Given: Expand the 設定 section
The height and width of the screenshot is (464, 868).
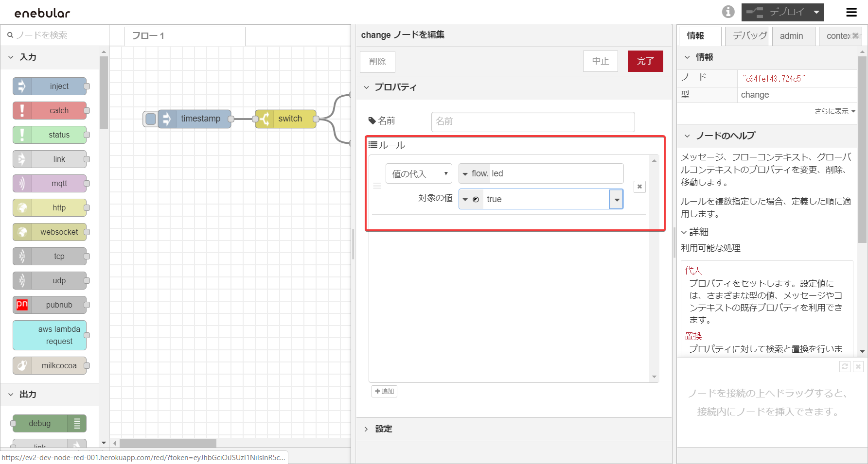Looking at the screenshot, I should pyautogui.click(x=383, y=429).
